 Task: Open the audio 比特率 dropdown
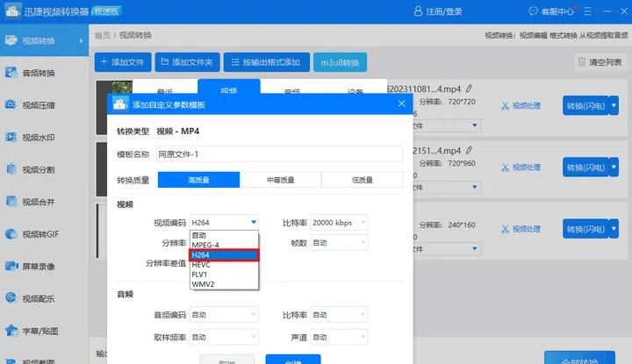pos(339,315)
